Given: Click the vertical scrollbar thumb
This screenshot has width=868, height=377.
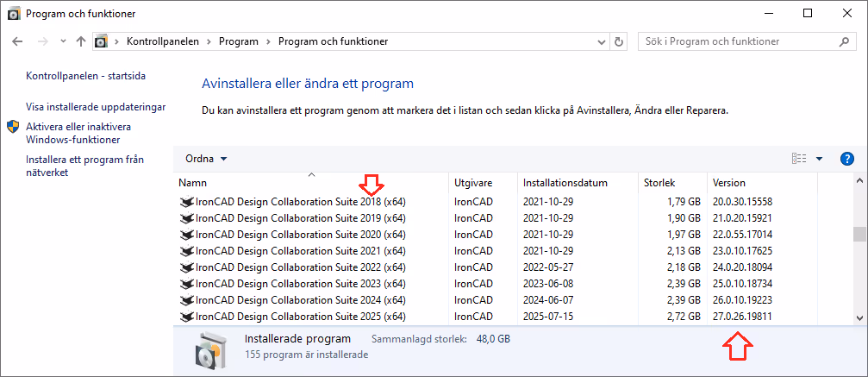Looking at the screenshot, I should coord(859,235).
